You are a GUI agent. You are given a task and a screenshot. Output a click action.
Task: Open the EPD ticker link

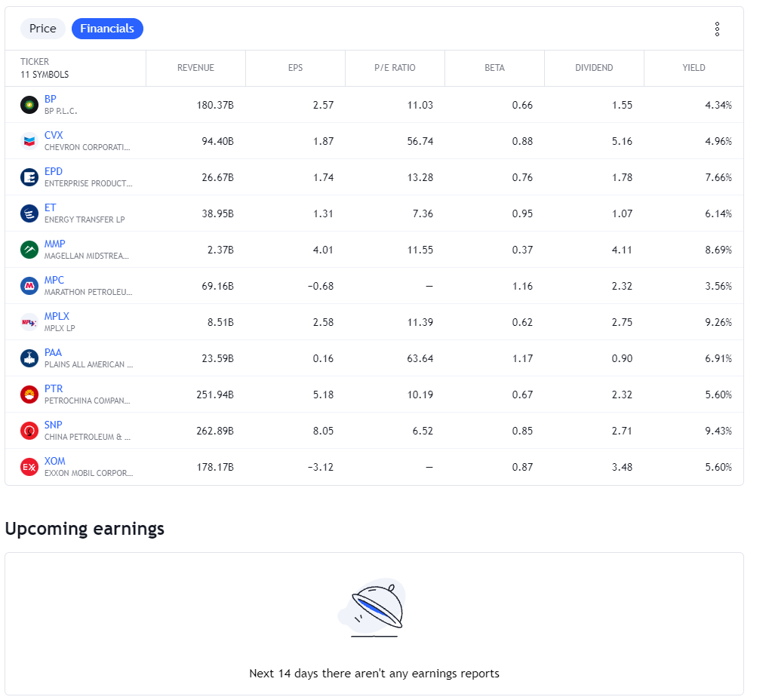(53, 171)
